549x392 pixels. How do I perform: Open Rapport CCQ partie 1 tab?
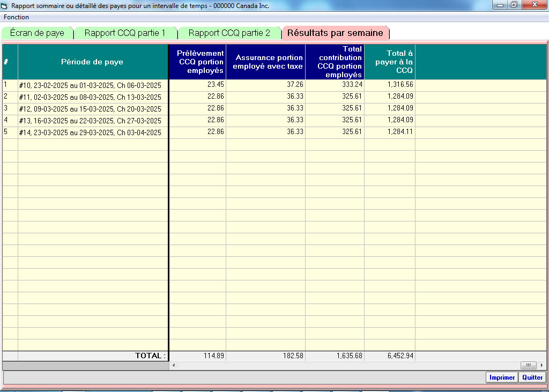pyautogui.click(x=125, y=33)
